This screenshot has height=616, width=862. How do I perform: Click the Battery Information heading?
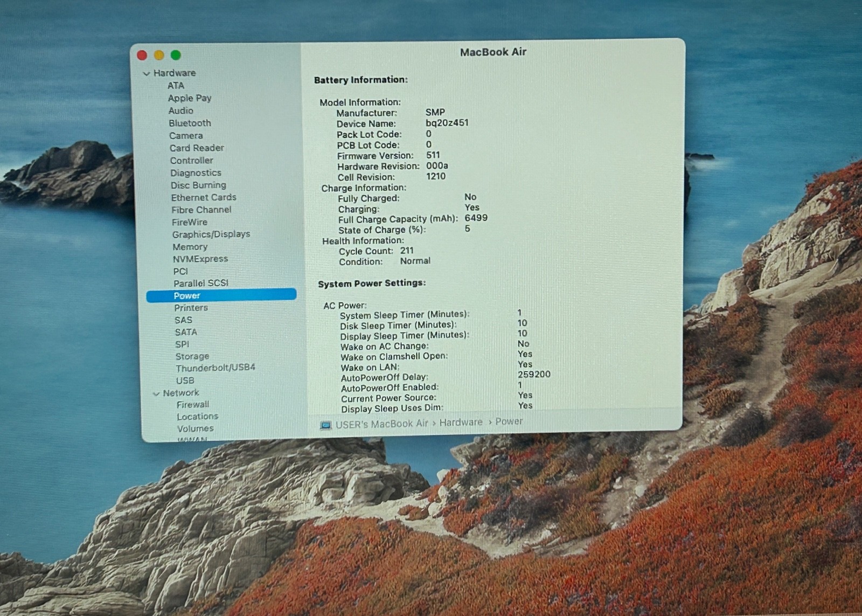click(x=361, y=80)
